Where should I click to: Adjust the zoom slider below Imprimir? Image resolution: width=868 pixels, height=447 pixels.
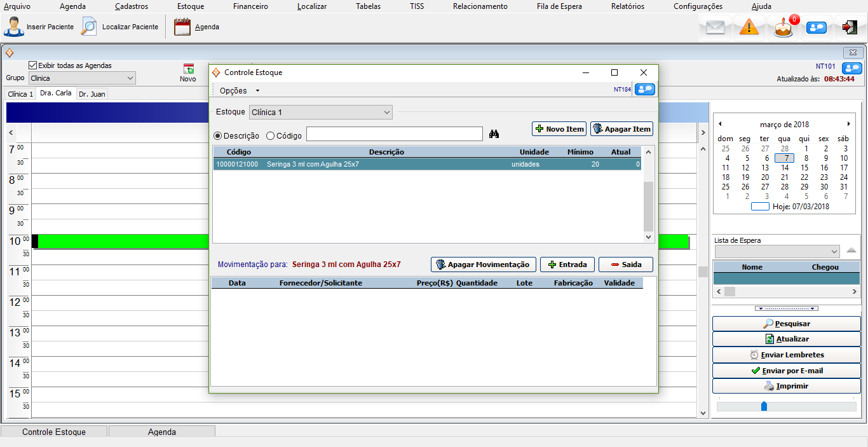click(x=764, y=406)
